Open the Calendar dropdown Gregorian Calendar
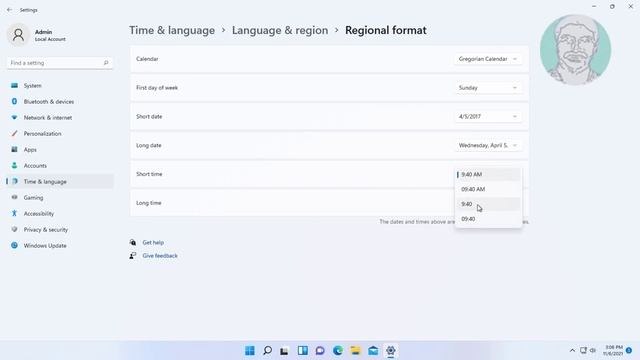This screenshot has height=360, width=640. tap(488, 59)
